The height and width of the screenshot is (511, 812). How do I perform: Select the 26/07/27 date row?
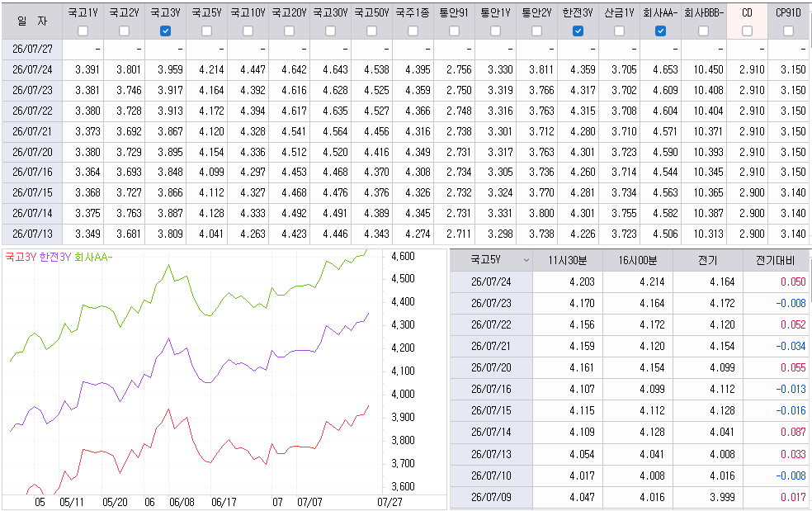(407, 50)
